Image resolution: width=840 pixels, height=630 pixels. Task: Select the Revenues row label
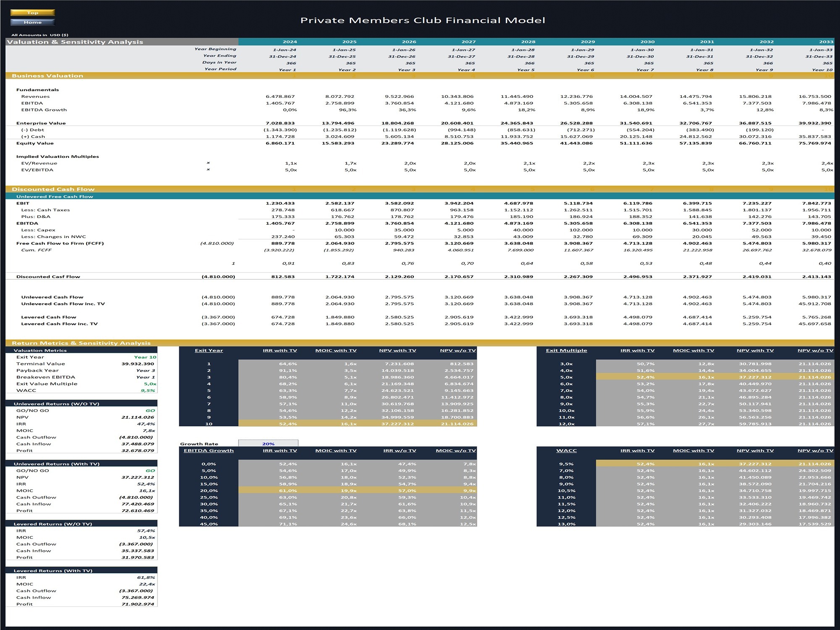click(x=35, y=97)
